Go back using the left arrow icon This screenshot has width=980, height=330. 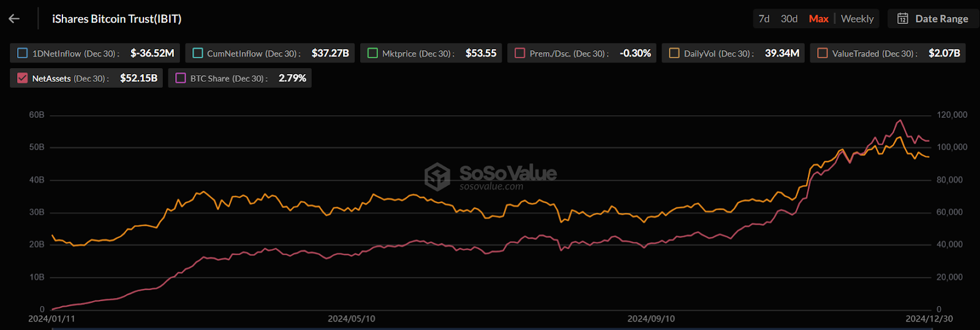[14, 19]
